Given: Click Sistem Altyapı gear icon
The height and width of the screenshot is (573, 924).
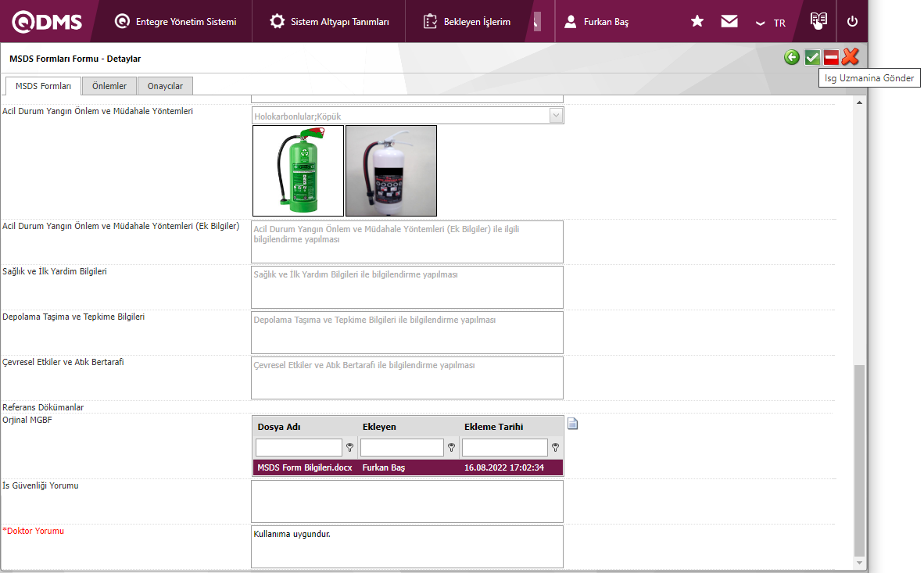Looking at the screenshot, I should click(277, 21).
